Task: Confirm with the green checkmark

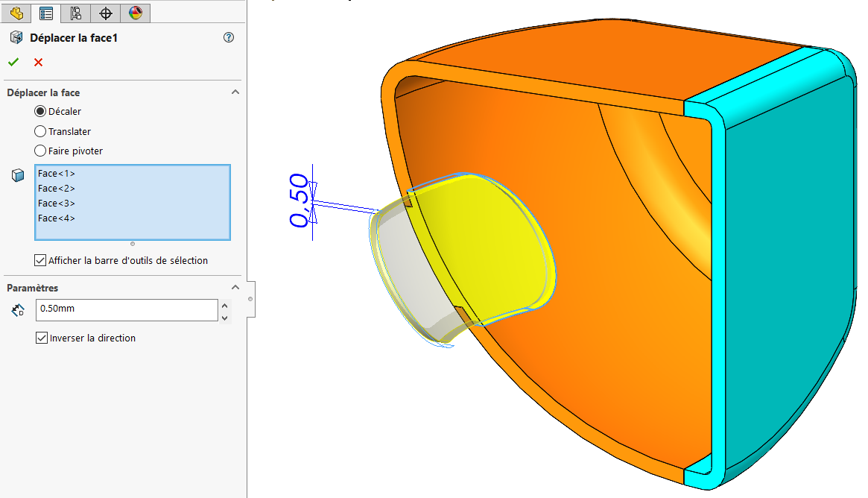Action: click(13, 62)
